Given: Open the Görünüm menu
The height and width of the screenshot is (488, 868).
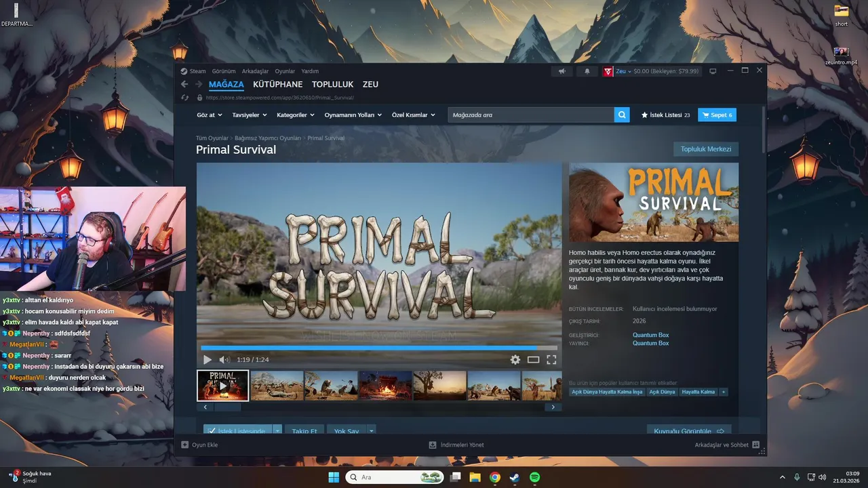Looking at the screenshot, I should [x=224, y=71].
